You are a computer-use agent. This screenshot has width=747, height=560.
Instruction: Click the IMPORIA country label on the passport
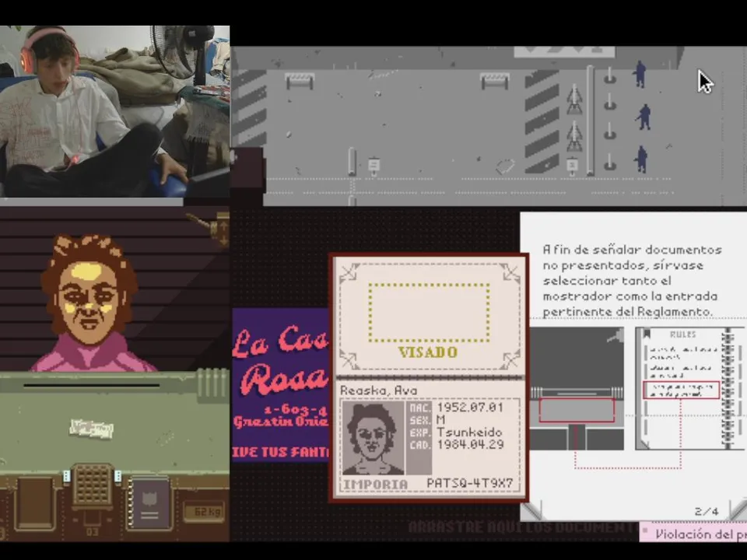click(x=375, y=485)
